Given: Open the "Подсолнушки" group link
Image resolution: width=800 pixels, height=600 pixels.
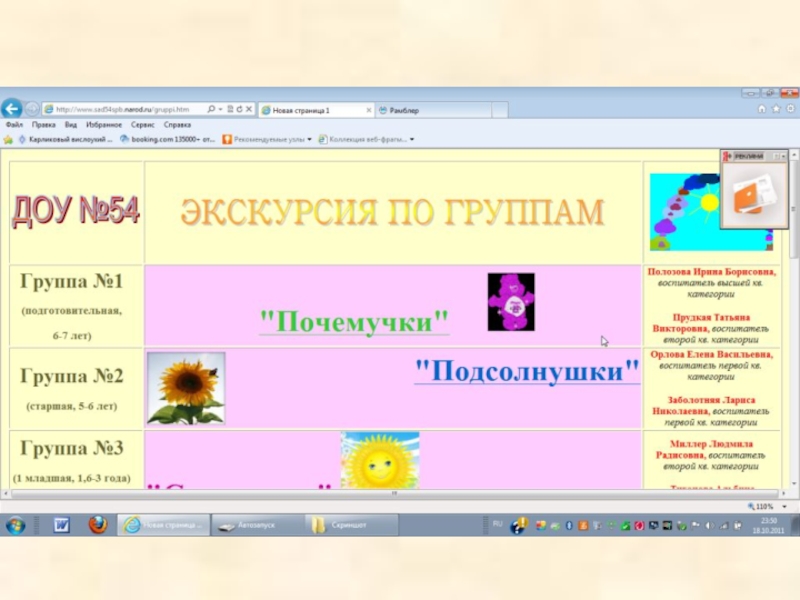Looking at the screenshot, I should 526,371.
